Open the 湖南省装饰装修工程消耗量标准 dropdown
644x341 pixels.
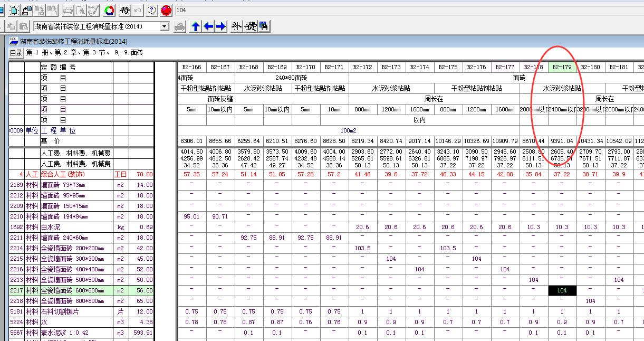coord(165,26)
